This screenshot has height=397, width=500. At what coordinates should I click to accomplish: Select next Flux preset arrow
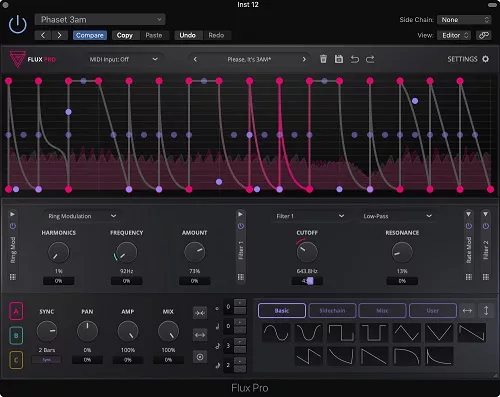pyautogui.click(x=304, y=59)
